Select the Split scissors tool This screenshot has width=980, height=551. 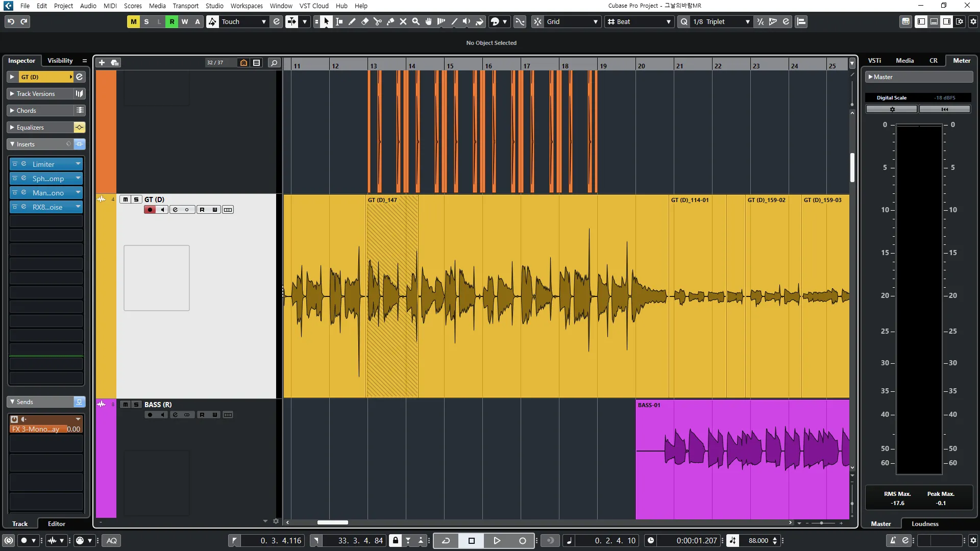click(377, 21)
